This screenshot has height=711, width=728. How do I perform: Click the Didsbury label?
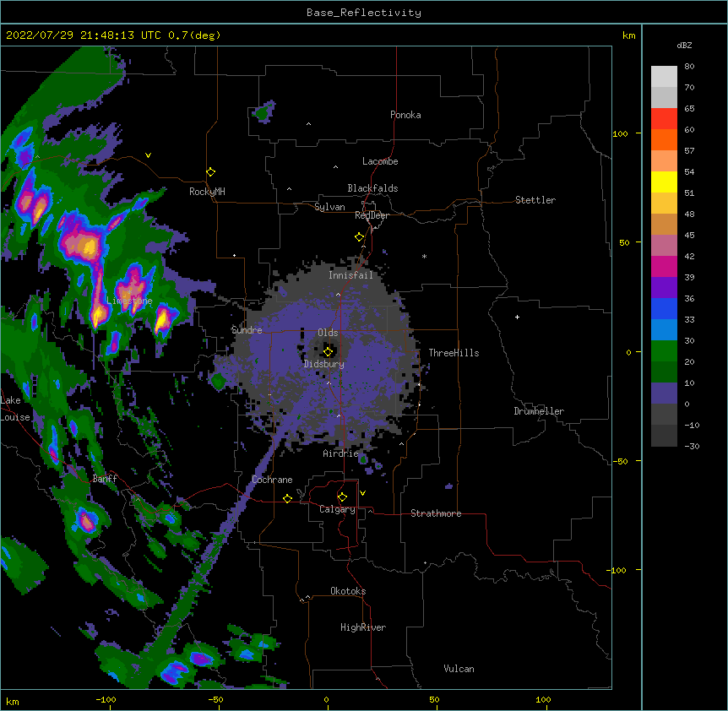(x=324, y=364)
